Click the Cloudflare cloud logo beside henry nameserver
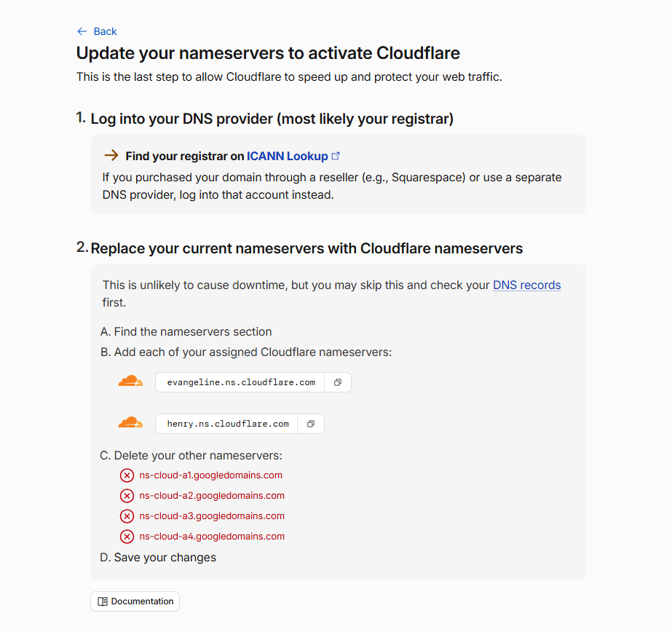Viewport: 672px width, 632px height. (130, 422)
